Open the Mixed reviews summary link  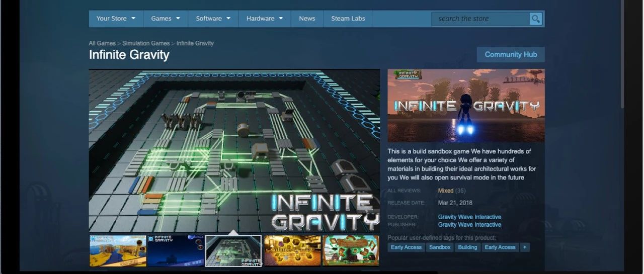pyautogui.click(x=446, y=191)
